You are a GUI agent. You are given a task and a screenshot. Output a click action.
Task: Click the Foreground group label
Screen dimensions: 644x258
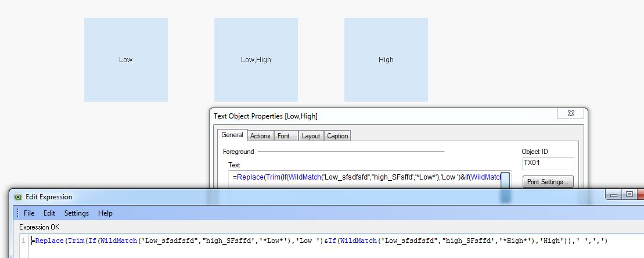239,152
